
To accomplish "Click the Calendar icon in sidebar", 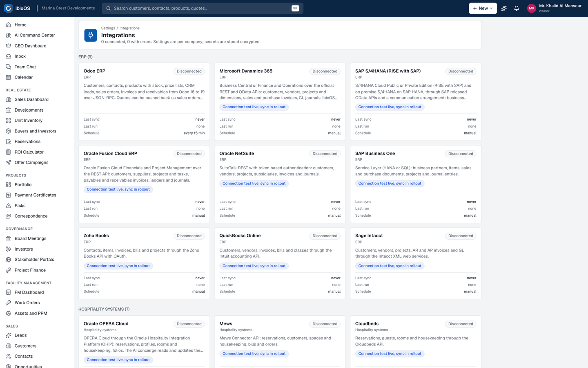I will tap(8, 77).
